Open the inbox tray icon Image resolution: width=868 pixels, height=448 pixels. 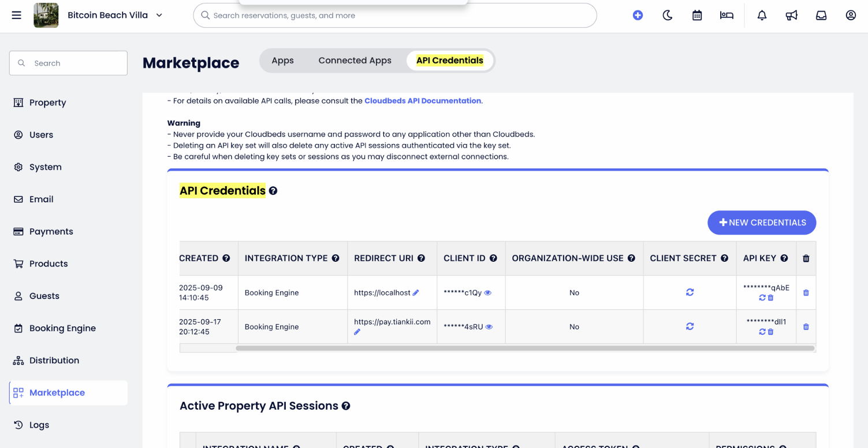coord(821,15)
